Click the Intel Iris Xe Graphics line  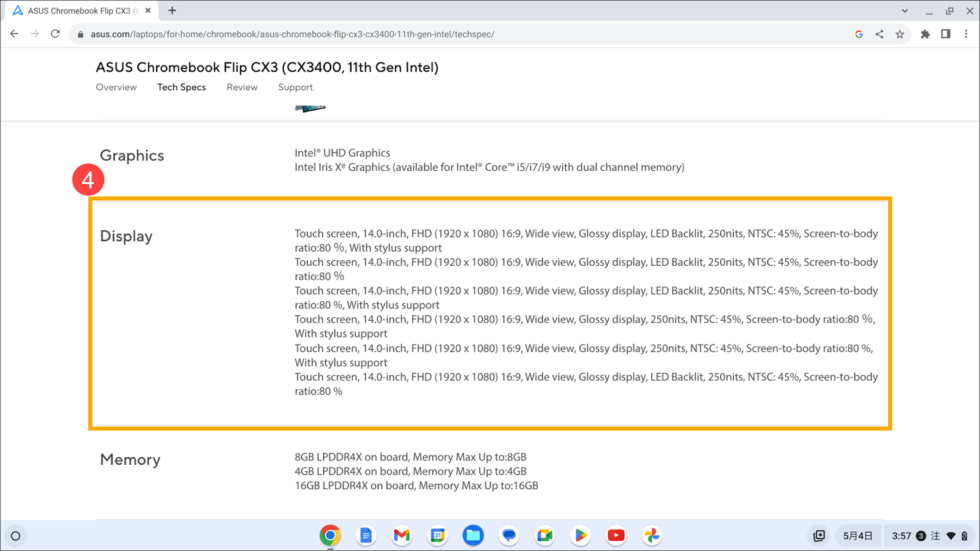click(489, 167)
